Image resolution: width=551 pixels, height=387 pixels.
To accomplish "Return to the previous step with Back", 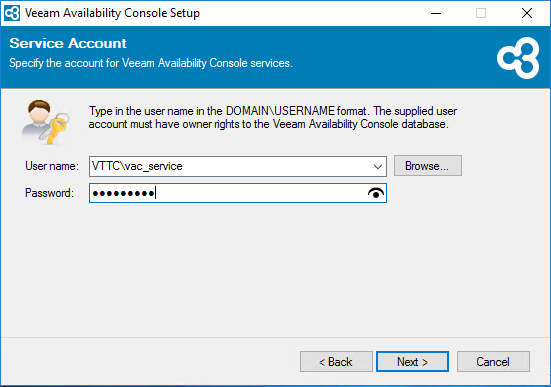I will coord(336,362).
